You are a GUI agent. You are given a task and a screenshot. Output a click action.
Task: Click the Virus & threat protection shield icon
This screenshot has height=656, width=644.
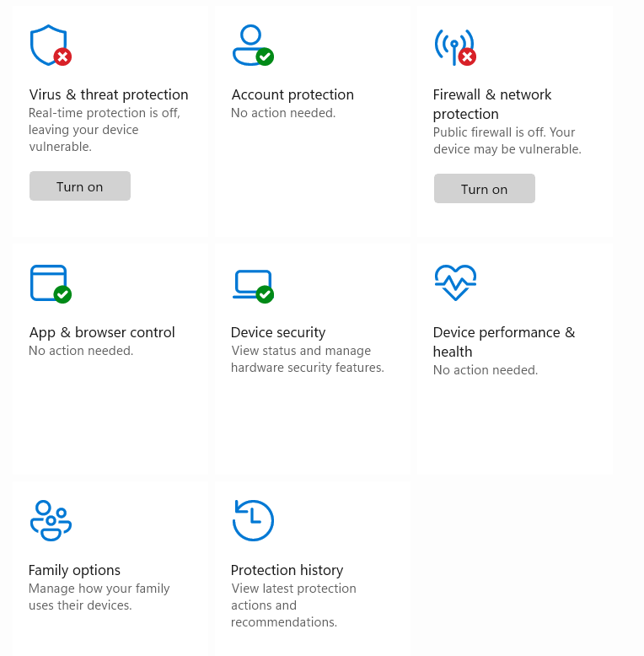[47, 45]
